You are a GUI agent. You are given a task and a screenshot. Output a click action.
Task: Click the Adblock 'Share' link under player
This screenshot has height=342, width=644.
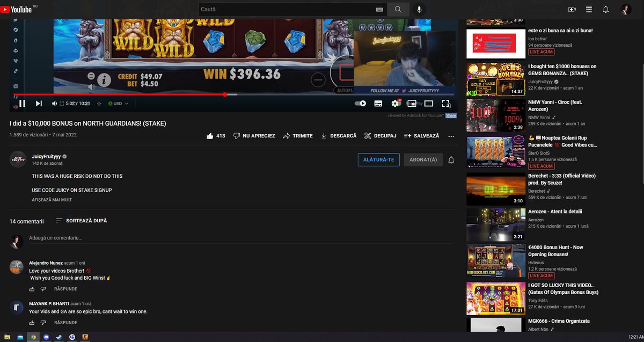(451, 116)
